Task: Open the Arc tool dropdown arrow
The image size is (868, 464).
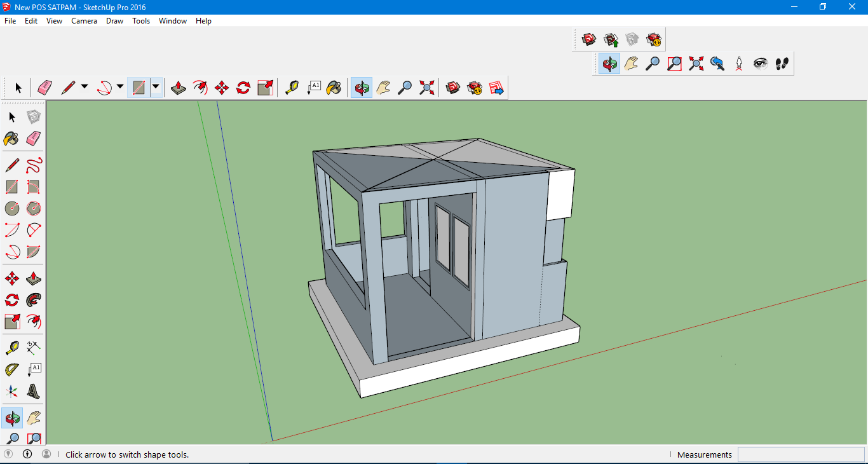Action: pos(120,87)
